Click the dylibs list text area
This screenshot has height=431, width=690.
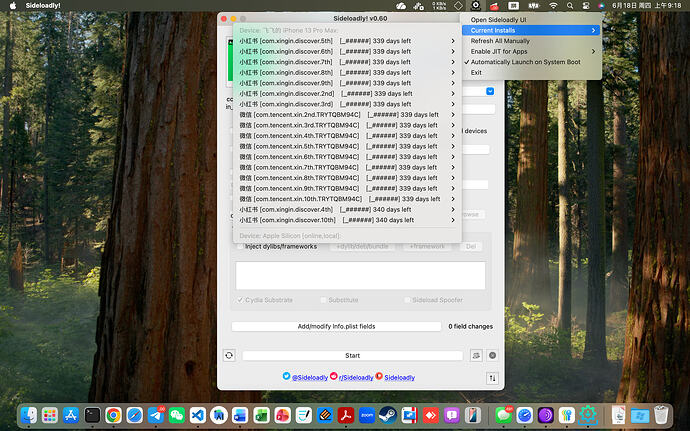pos(360,276)
